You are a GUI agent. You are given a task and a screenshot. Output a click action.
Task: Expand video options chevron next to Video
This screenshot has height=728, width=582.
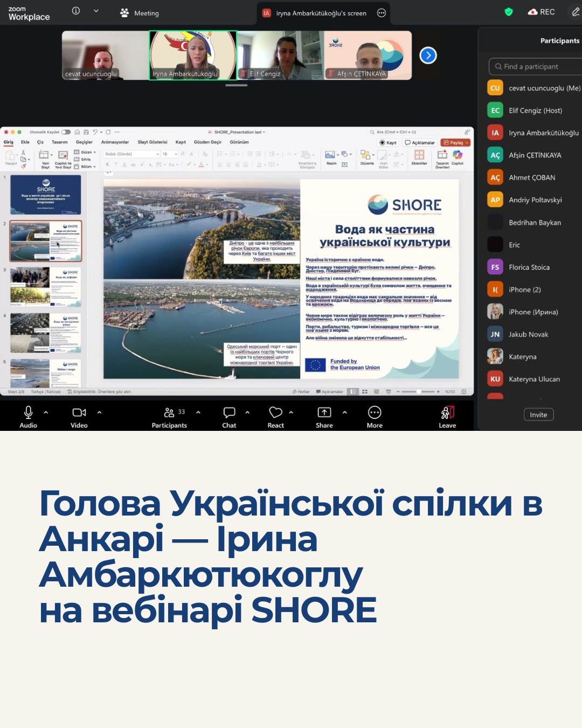pos(99,413)
